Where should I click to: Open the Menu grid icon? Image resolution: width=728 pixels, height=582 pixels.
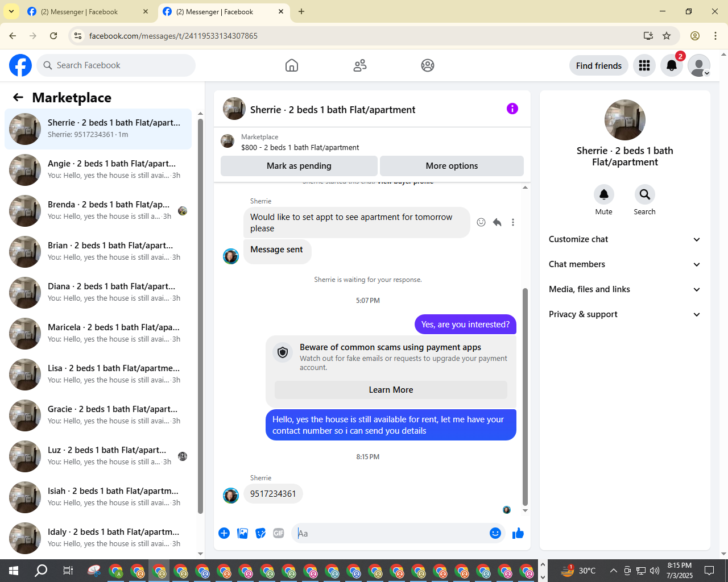644,65
